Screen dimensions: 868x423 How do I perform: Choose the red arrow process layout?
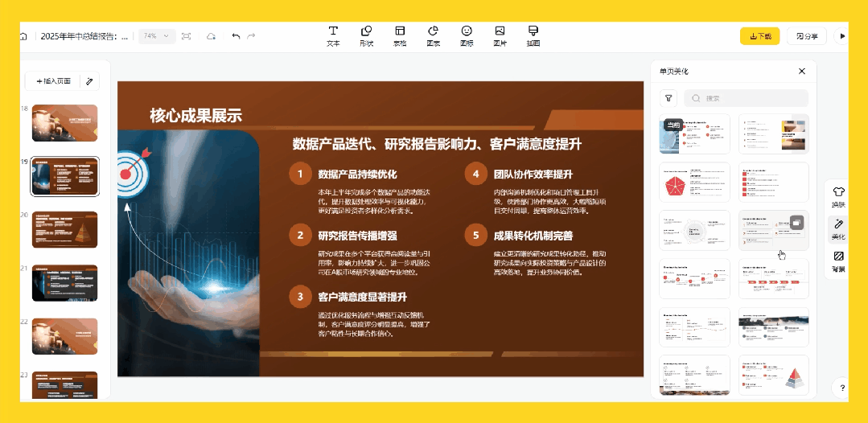[774, 278]
